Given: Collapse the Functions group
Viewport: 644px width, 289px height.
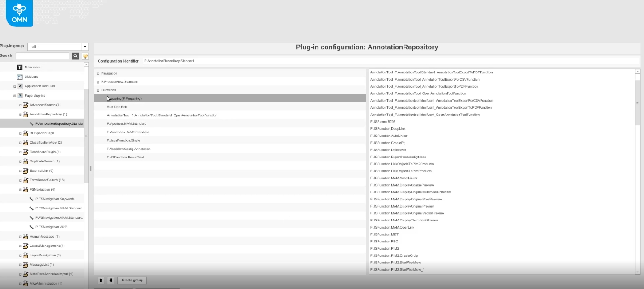Looking at the screenshot, I should click(98, 90).
